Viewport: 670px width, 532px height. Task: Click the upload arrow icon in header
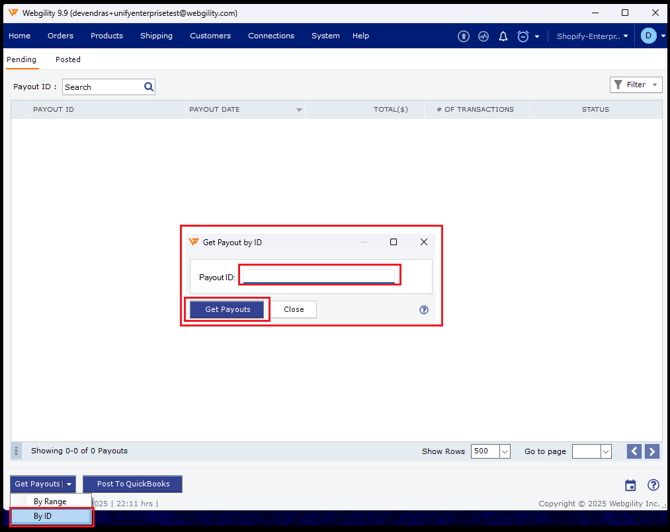click(x=463, y=36)
